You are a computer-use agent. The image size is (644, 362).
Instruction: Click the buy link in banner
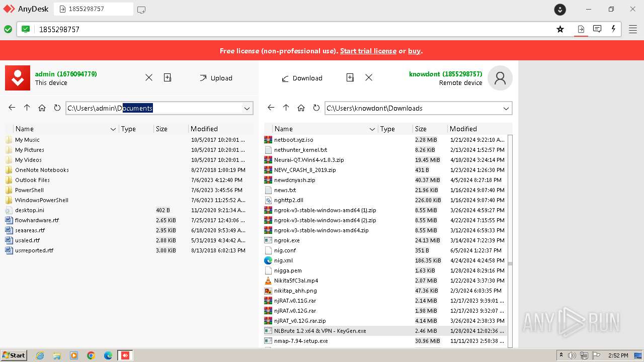coord(414,51)
